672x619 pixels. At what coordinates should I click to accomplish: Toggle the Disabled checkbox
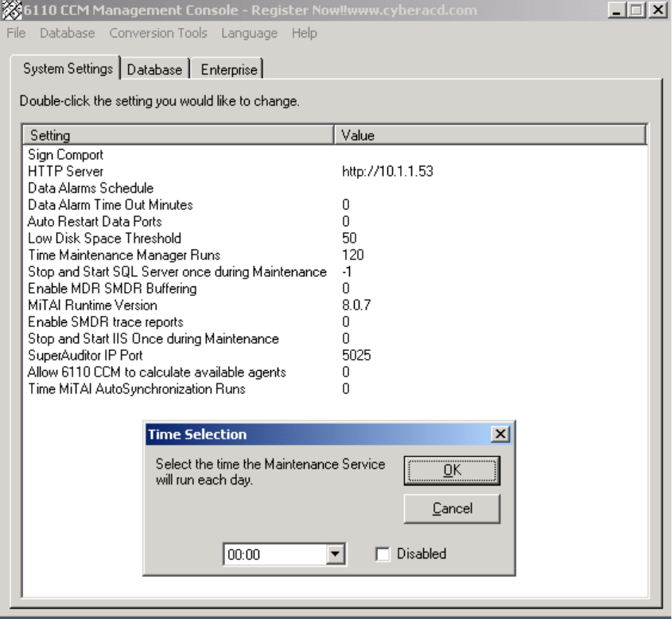click(x=383, y=555)
